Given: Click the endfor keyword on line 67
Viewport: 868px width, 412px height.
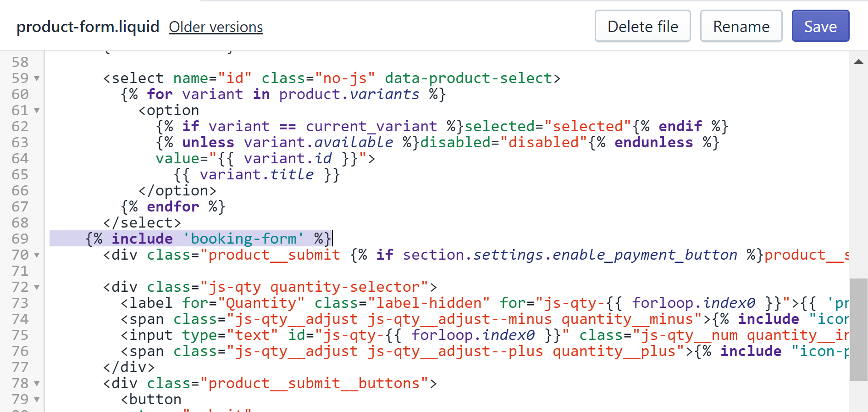Looking at the screenshot, I should tap(173, 206).
